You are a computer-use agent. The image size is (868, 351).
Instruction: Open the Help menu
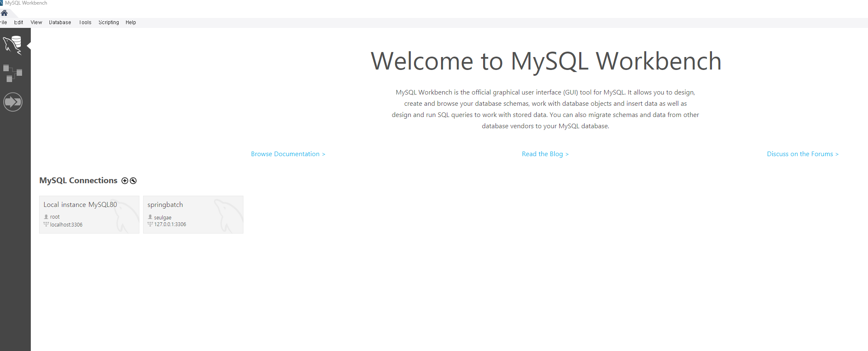[x=131, y=22]
